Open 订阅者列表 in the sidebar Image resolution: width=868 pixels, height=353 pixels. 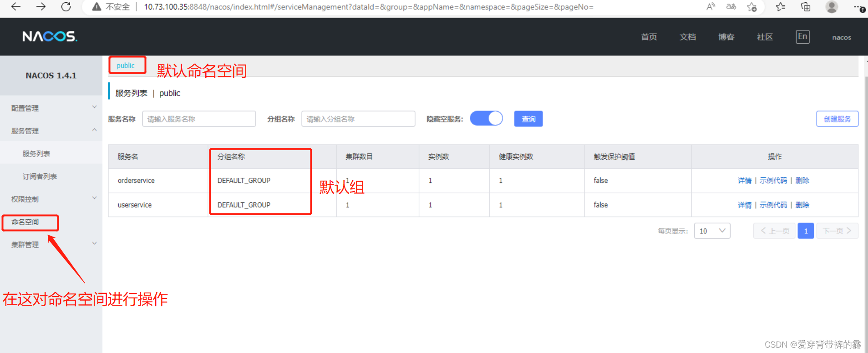[x=40, y=176]
